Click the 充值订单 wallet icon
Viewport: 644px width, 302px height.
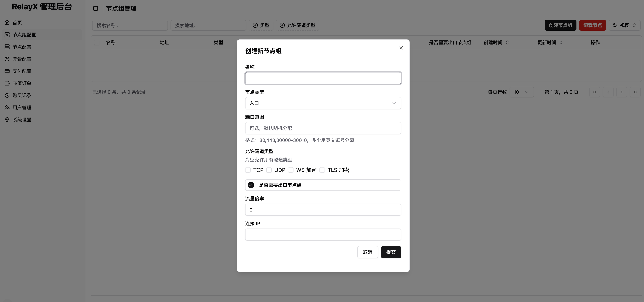click(7, 83)
